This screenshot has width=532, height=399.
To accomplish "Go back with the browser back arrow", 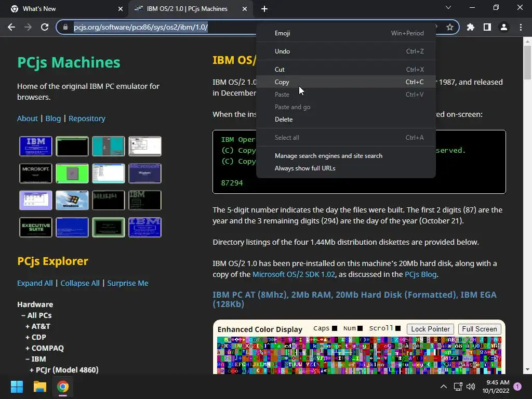I will 11,27.
